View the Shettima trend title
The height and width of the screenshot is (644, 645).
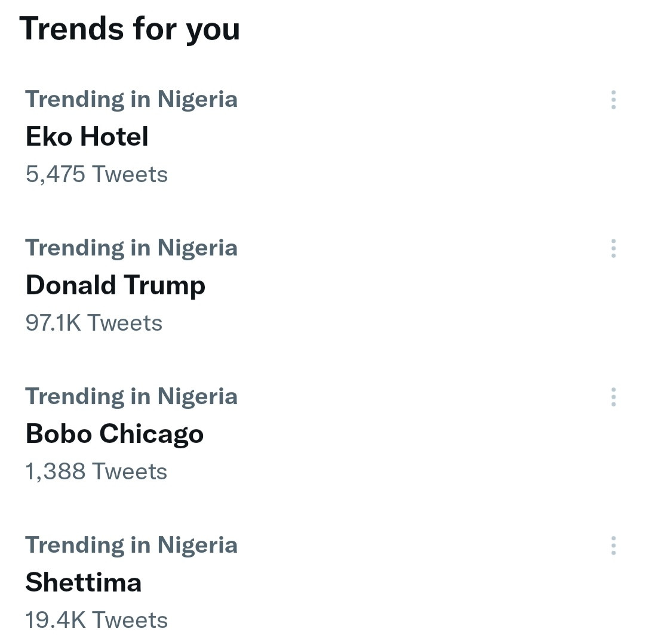(84, 583)
